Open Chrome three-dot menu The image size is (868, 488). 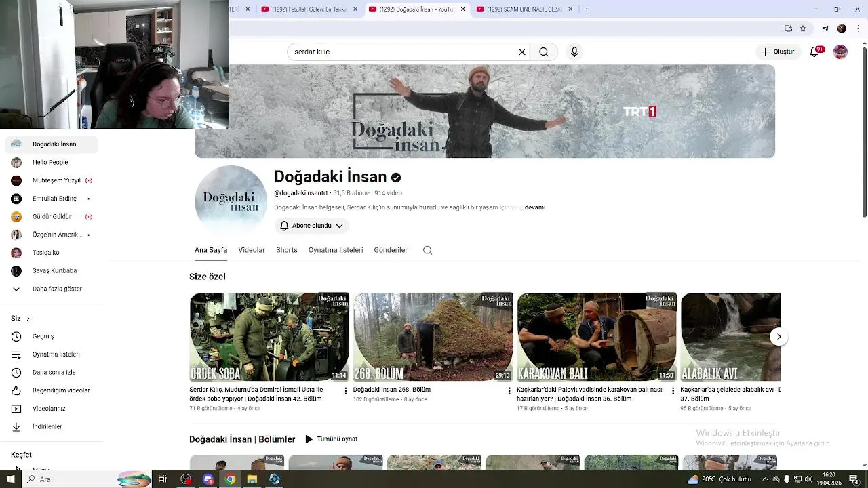click(858, 28)
